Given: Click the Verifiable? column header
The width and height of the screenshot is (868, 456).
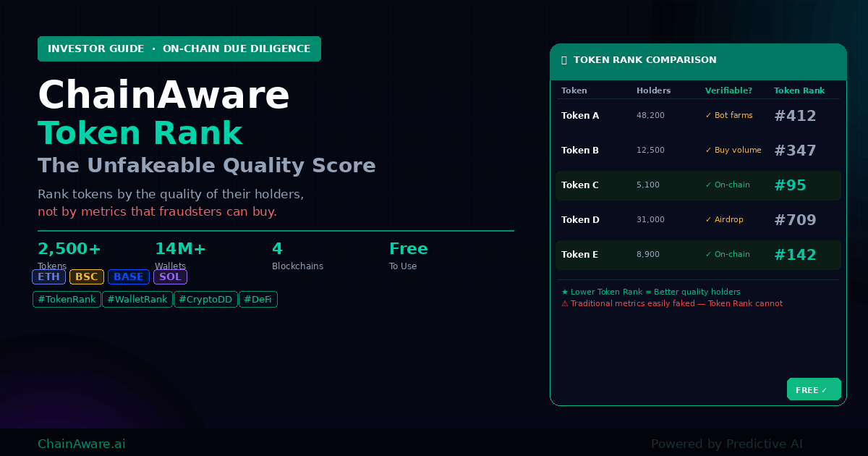Looking at the screenshot, I should (x=728, y=90).
